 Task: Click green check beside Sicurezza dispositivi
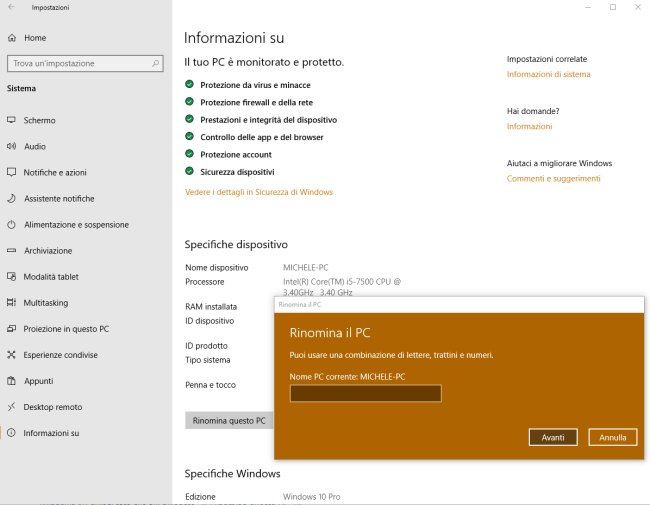click(x=189, y=171)
